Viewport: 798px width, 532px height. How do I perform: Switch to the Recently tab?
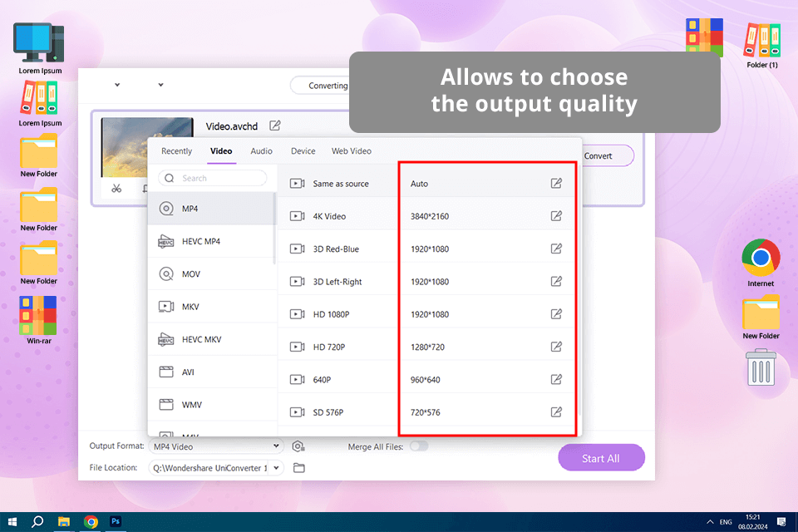pos(176,151)
